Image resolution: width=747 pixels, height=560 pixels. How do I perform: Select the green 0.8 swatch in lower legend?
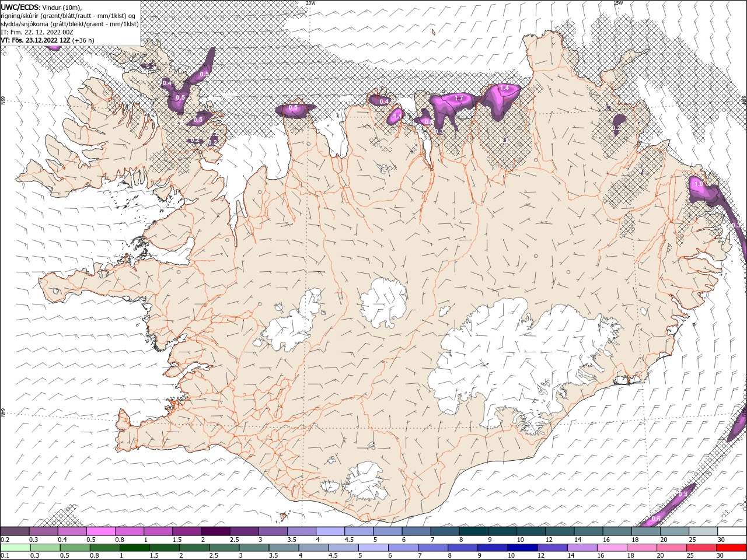pyautogui.click(x=104, y=548)
